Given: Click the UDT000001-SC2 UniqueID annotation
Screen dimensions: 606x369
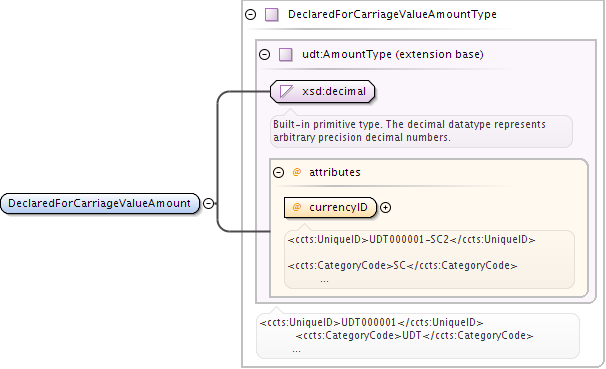Looking at the screenshot, I should tap(412, 240).
